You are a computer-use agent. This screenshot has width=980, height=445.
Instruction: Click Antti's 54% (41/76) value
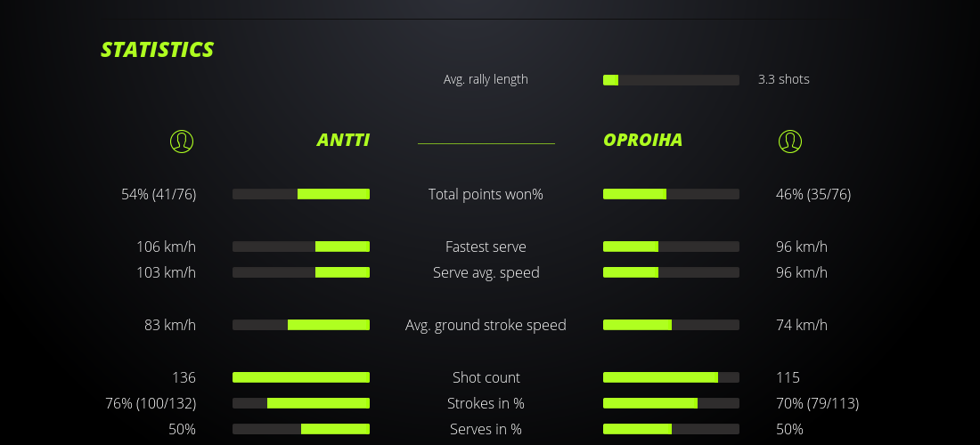(159, 194)
